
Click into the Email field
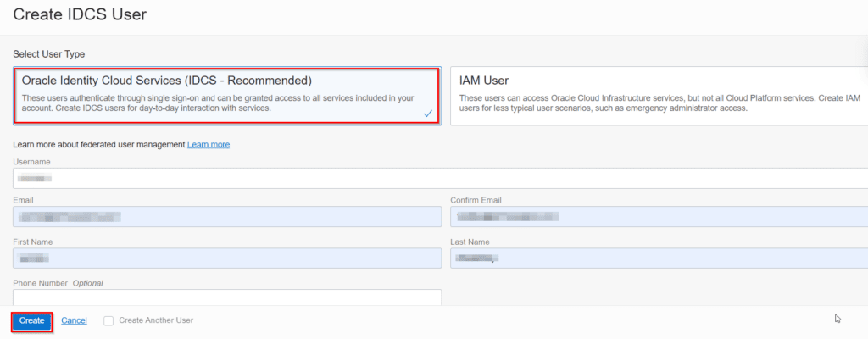227,217
